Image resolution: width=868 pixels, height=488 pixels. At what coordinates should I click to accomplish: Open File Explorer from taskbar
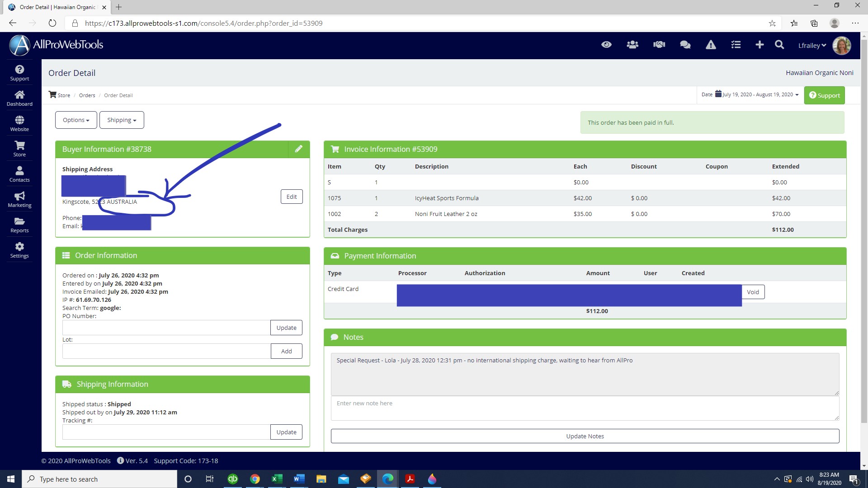click(x=321, y=479)
